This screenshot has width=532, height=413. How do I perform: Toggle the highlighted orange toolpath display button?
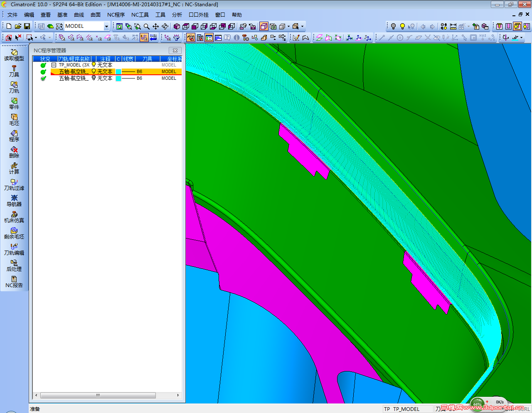[x=144, y=37]
